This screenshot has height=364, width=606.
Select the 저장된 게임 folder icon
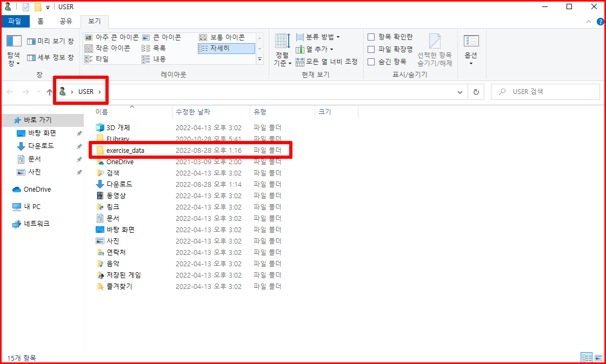[x=100, y=275]
